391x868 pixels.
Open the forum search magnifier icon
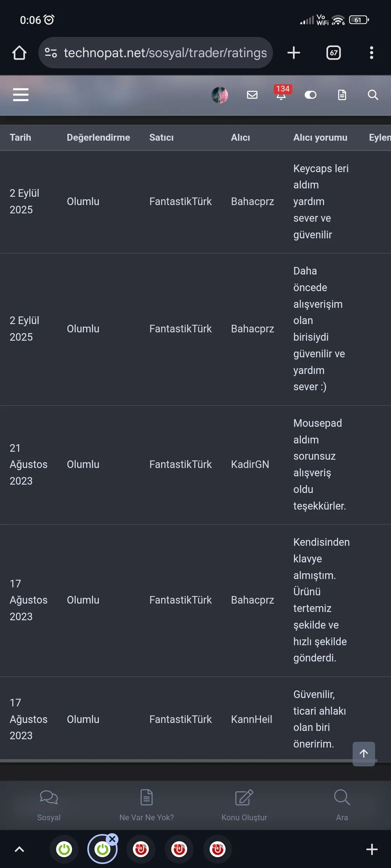point(373,95)
